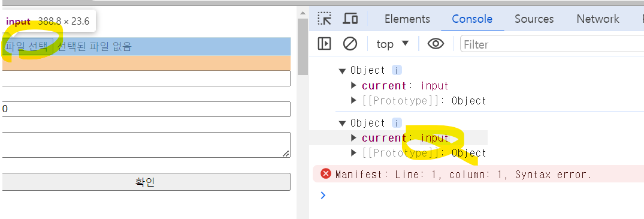This screenshot has width=644, height=219.
Task: Open the Sources tab
Action: (534, 19)
